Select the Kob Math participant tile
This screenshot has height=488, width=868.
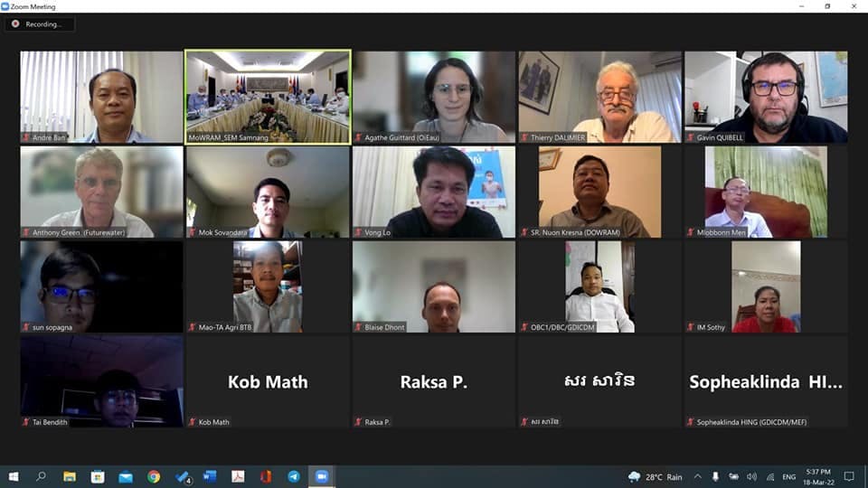click(x=268, y=381)
